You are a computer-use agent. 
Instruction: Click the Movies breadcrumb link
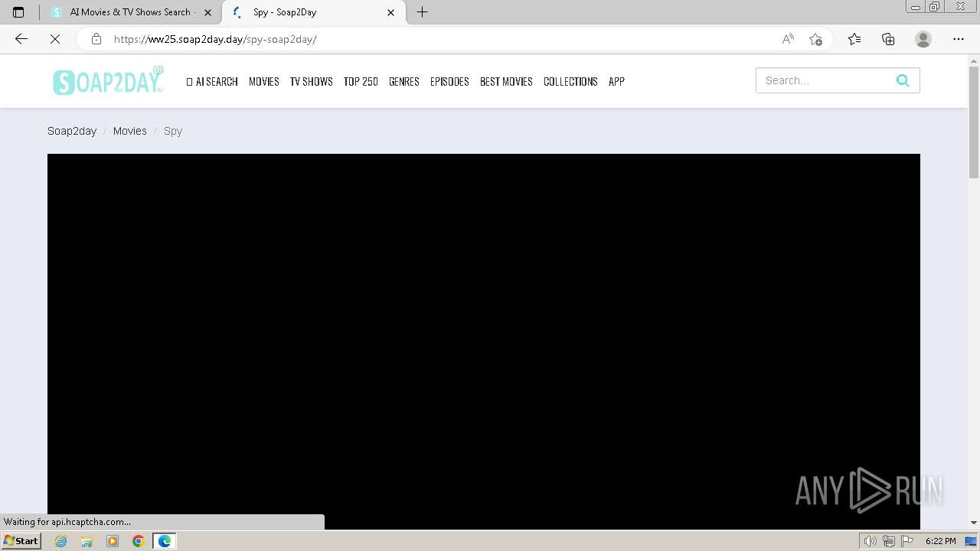point(129,131)
